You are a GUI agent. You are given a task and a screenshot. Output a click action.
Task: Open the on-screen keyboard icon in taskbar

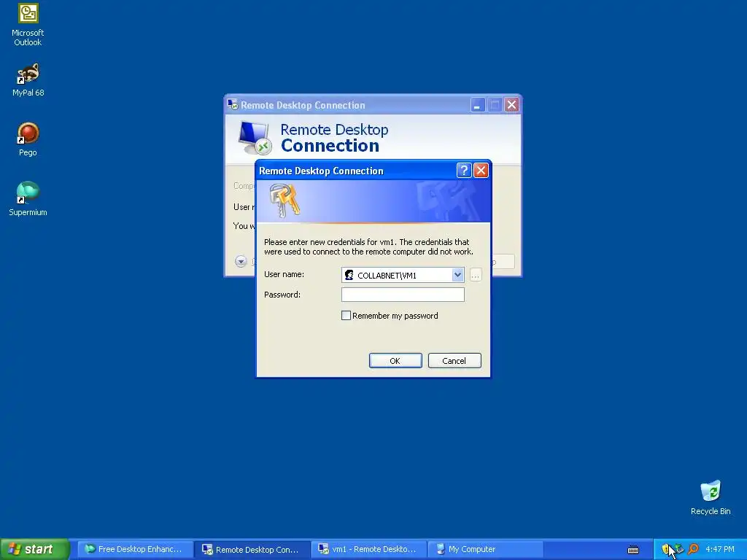point(633,550)
